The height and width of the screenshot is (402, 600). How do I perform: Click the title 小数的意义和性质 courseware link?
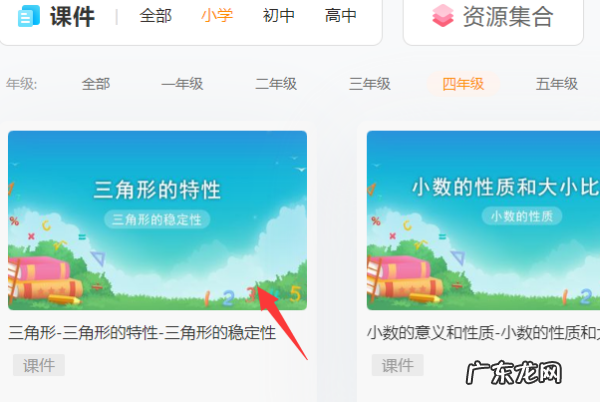[x=483, y=333]
